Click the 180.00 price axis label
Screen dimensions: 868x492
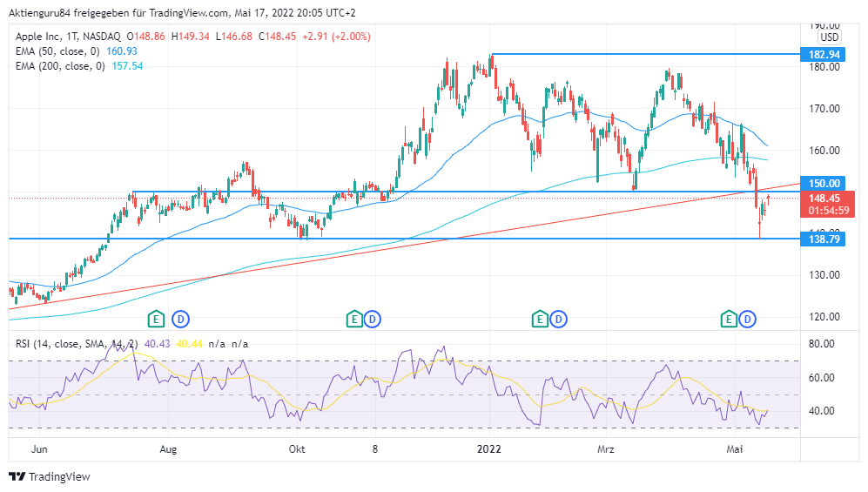click(824, 67)
